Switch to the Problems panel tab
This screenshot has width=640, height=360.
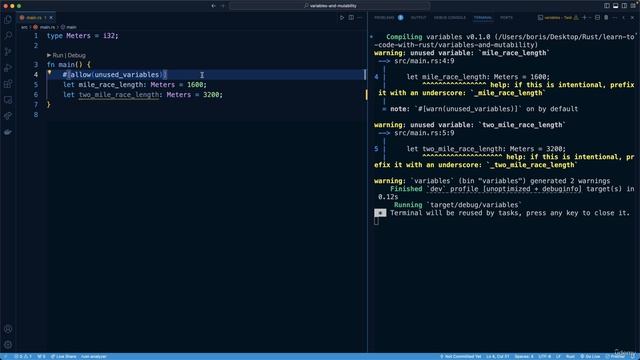(384, 18)
